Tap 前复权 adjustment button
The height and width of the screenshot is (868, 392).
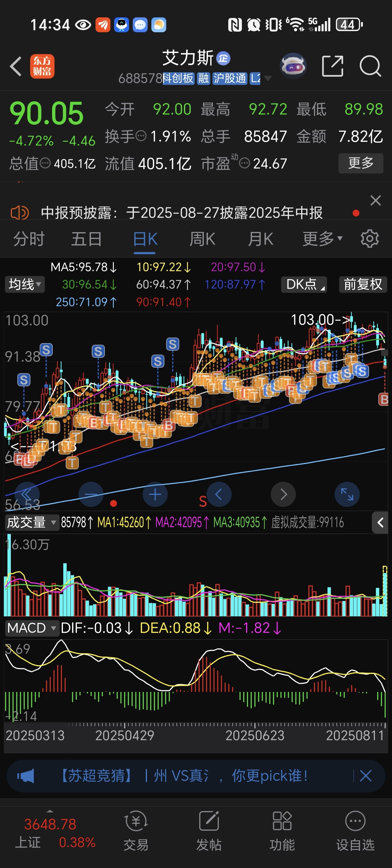click(363, 284)
